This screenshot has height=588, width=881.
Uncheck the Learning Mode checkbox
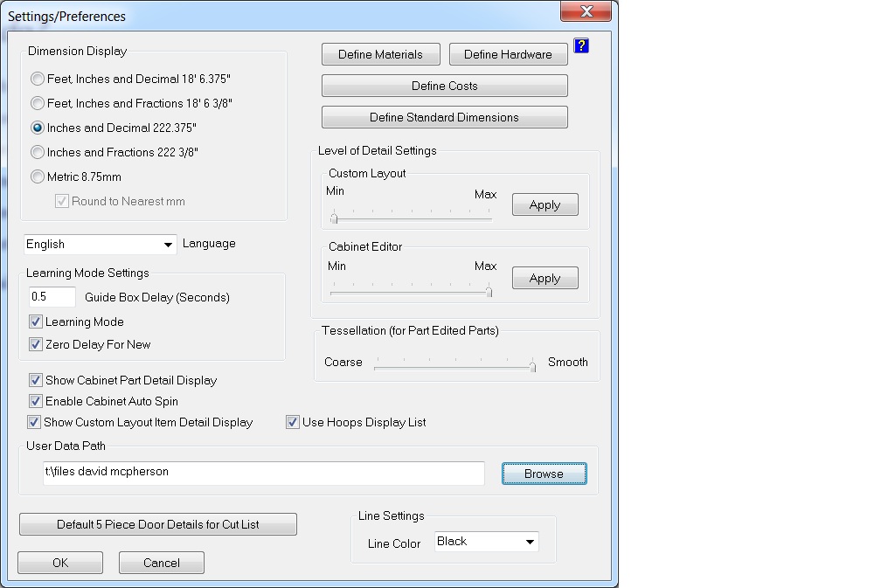(x=36, y=322)
